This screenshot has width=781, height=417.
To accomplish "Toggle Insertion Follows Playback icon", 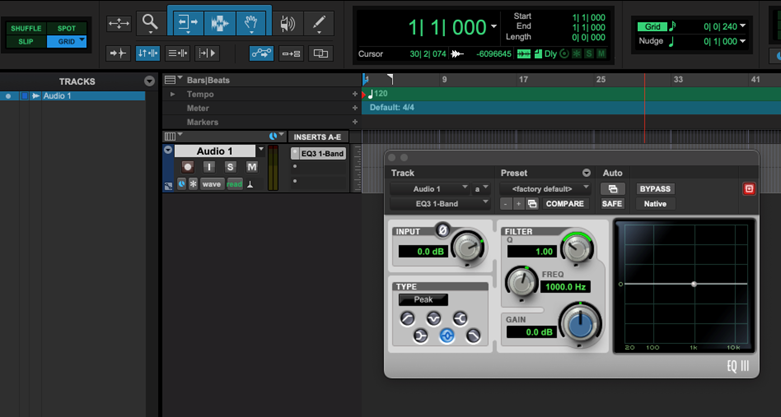I will click(207, 53).
